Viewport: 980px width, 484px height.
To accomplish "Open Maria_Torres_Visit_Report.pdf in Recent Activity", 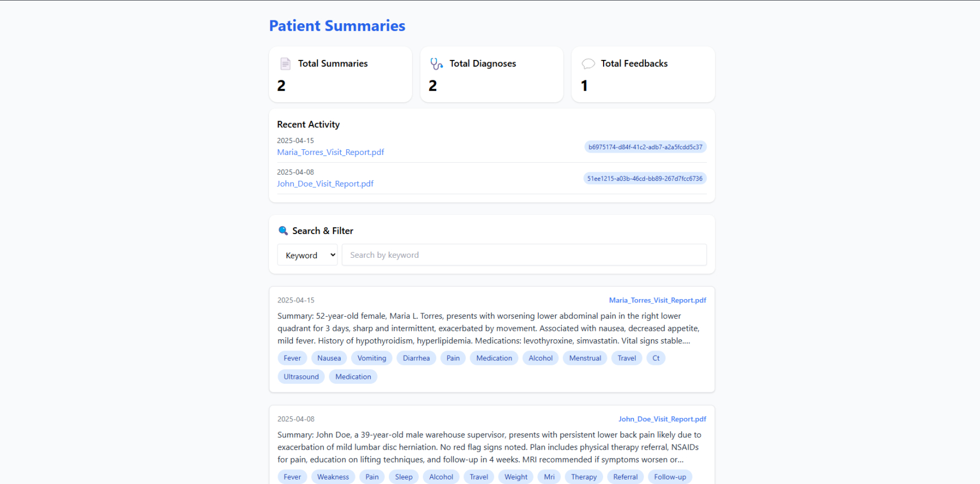I will [331, 152].
